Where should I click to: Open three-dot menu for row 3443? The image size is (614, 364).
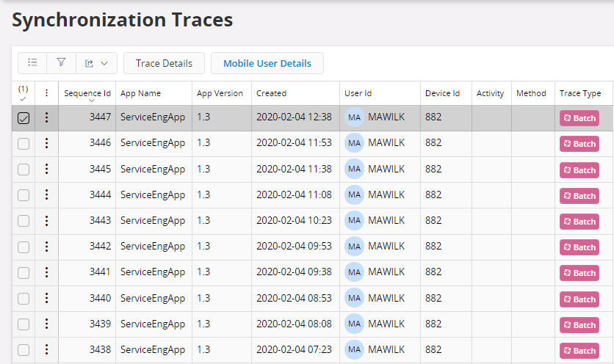[x=47, y=220]
